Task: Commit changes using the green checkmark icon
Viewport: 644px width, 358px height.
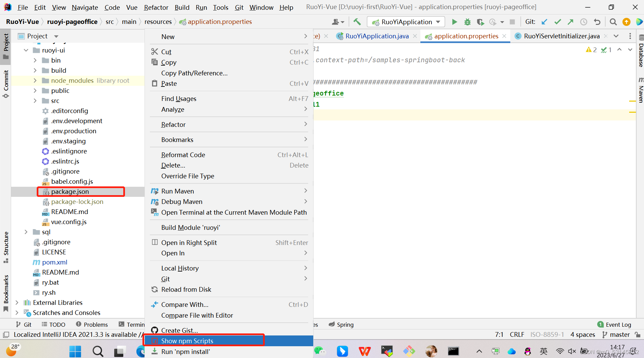Action: (x=558, y=22)
